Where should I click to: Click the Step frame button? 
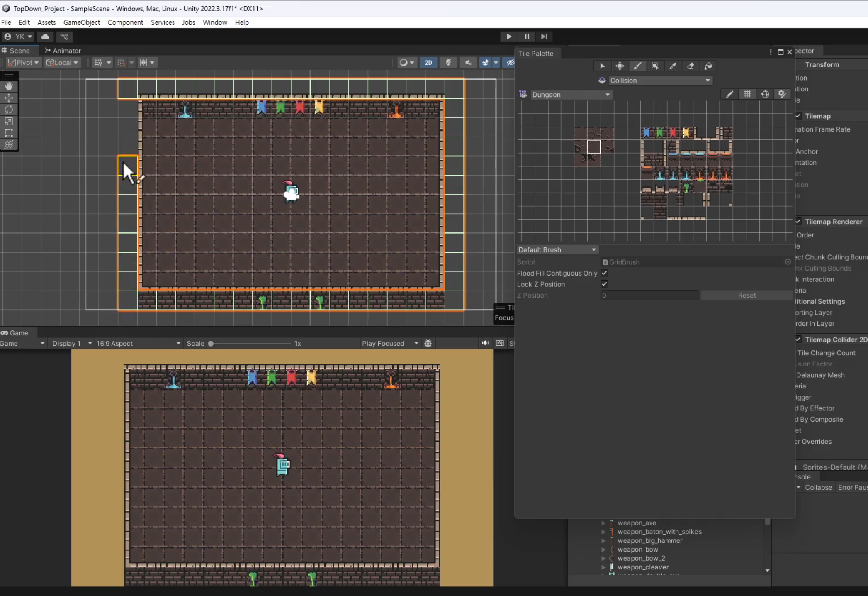tap(544, 37)
